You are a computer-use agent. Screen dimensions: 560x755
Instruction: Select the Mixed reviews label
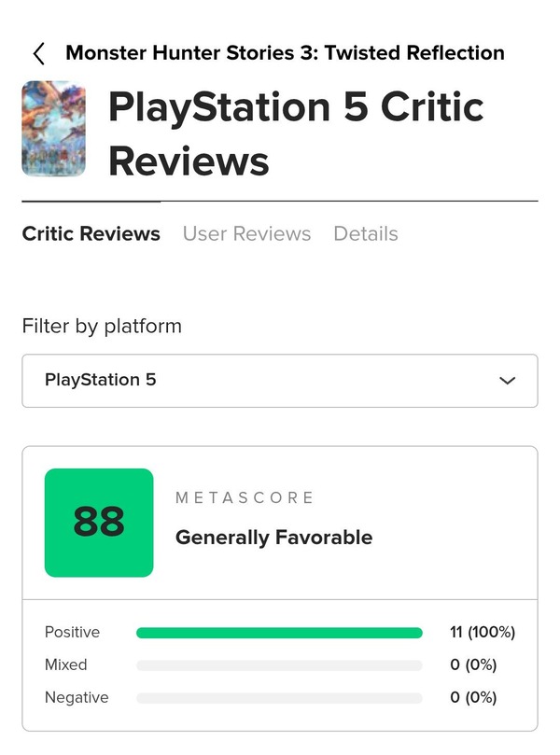coord(65,665)
